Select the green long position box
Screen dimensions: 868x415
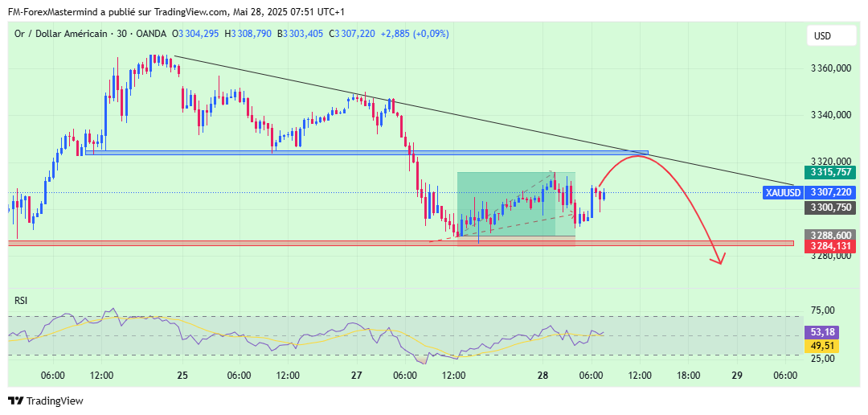(x=516, y=204)
